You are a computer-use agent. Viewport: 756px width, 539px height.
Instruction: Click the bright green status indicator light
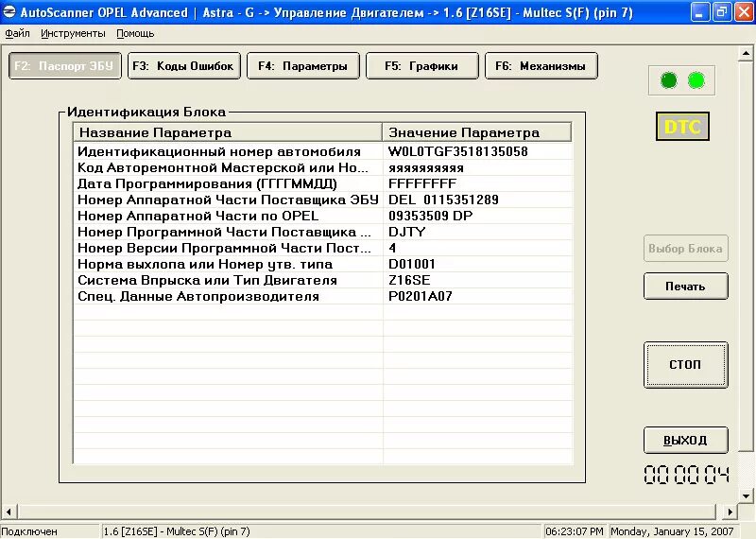(x=696, y=80)
